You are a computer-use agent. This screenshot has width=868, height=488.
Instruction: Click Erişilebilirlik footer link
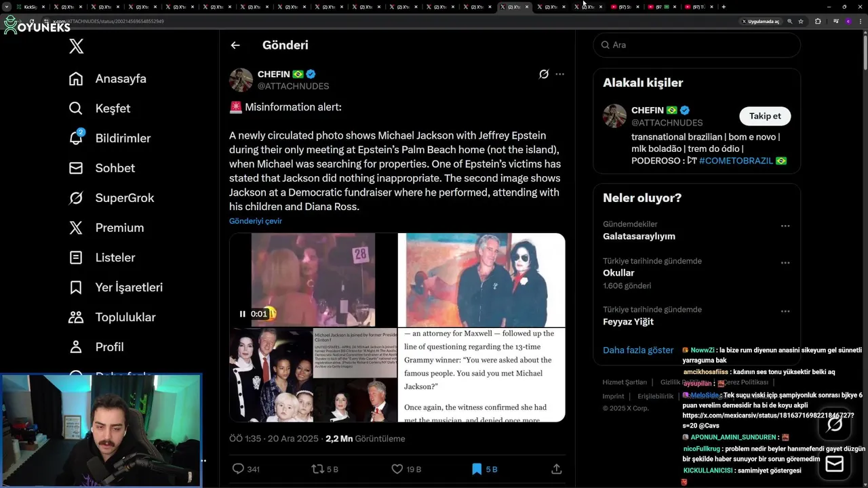pyautogui.click(x=656, y=396)
